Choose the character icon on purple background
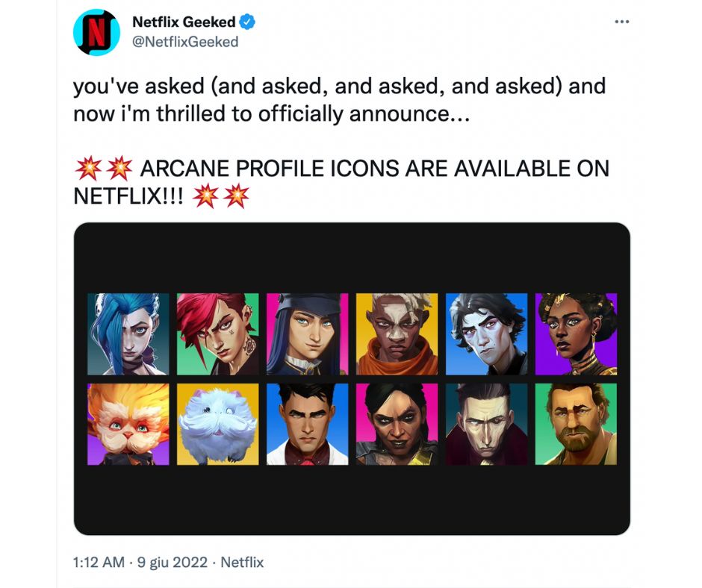This screenshot has width=702, height=588. click(576, 334)
